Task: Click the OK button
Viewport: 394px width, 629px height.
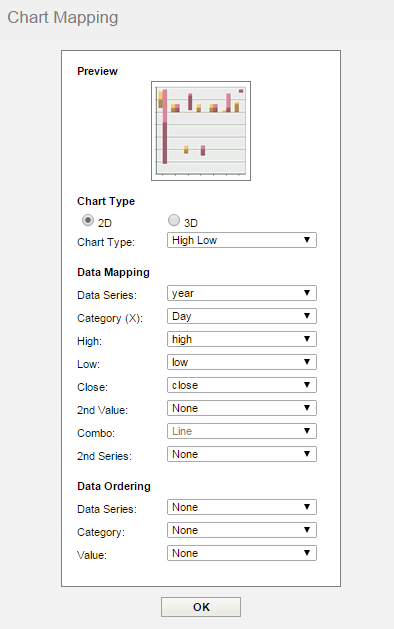Action: [x=201, y=607]
